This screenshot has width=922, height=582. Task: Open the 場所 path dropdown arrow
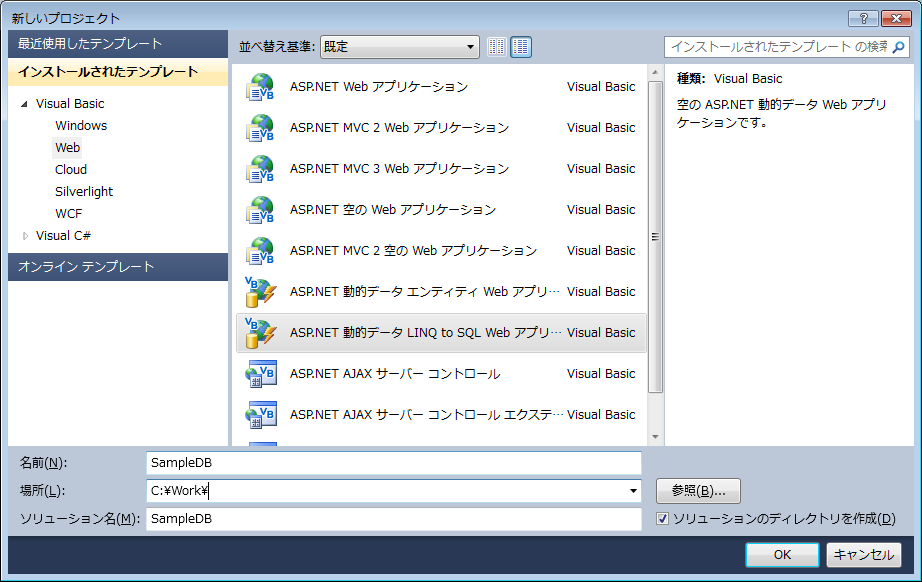point(632,490)
